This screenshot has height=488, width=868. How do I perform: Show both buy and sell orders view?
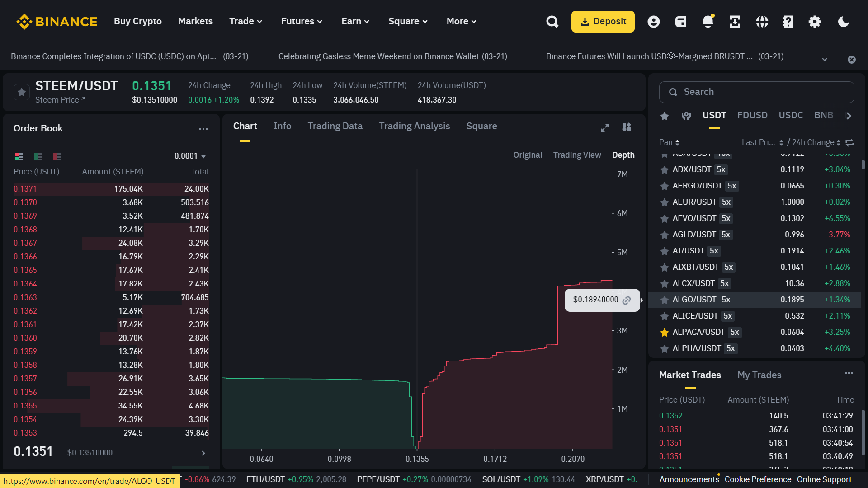click(19, 156)
